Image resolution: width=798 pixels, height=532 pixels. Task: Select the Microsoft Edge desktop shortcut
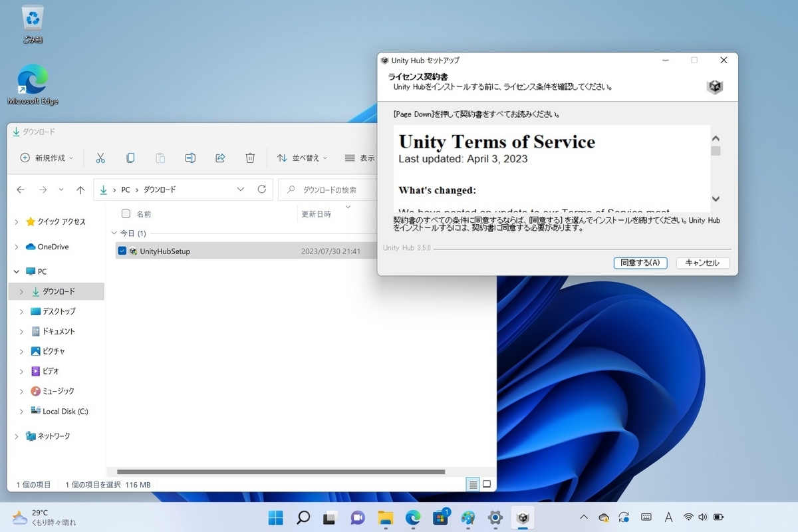point(33,85)
